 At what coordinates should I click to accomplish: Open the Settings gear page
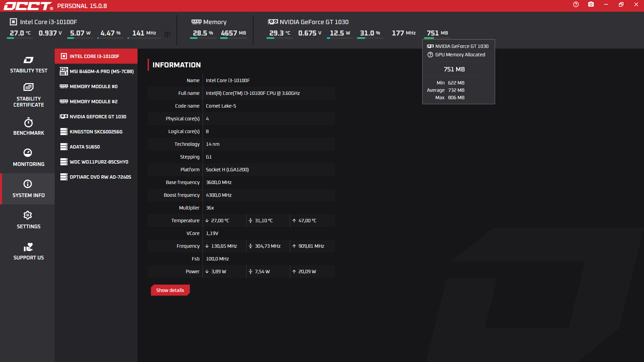coord(29,220)
